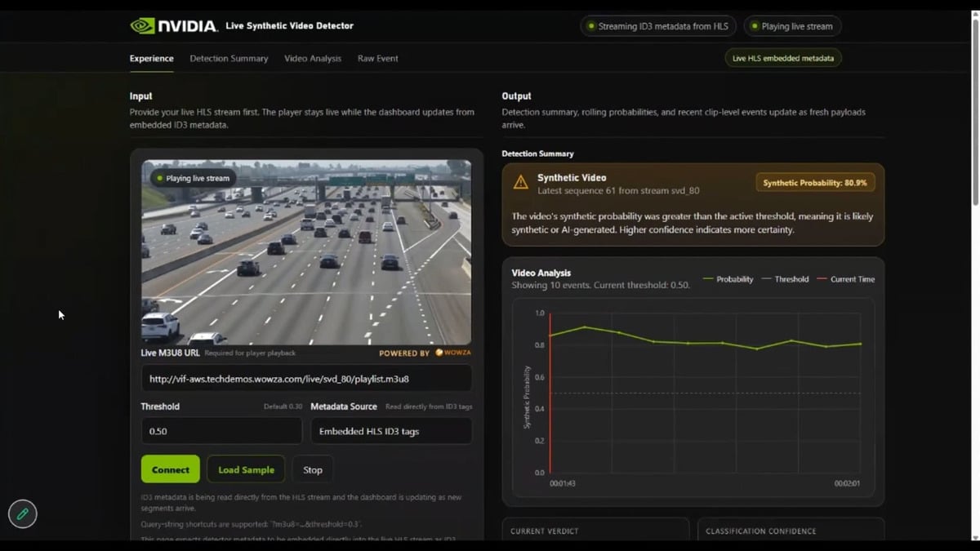
Task: Click the Wowza logo under the video
Action: 452,353
